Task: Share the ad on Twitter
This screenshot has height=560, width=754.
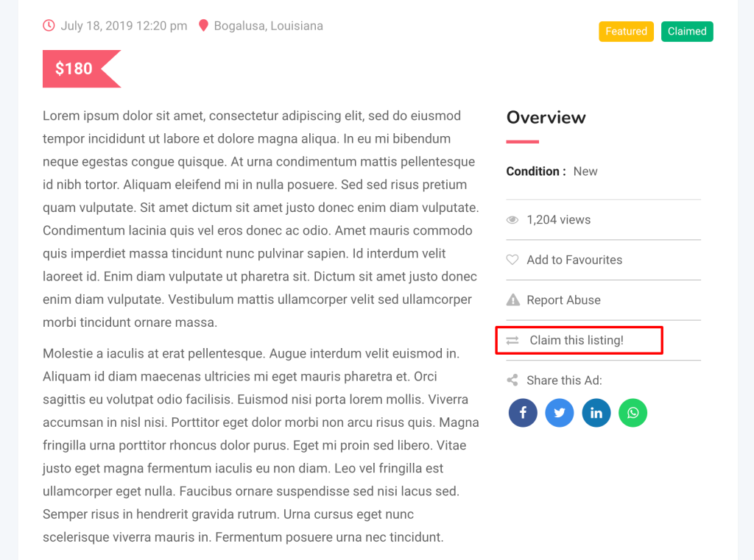Action: (560, 412)
